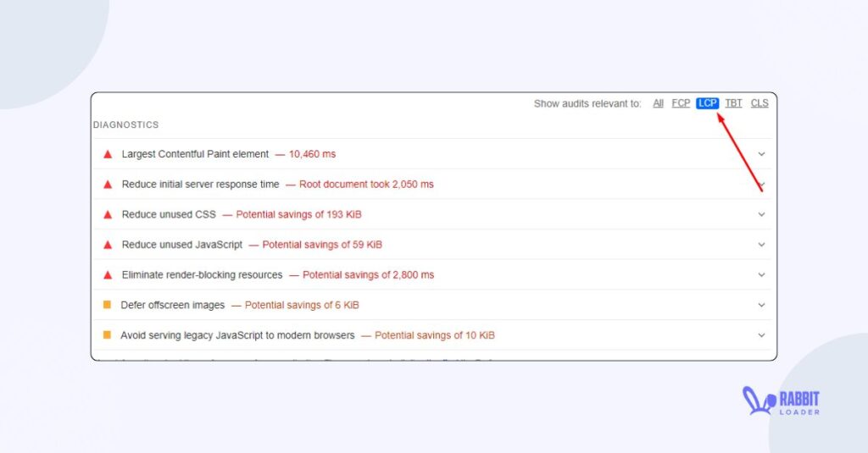Image resolution: width=868 pixels, height=453 pixels.
Task: Open the Reduce unused CSS audit title
Action: [169, 214]
